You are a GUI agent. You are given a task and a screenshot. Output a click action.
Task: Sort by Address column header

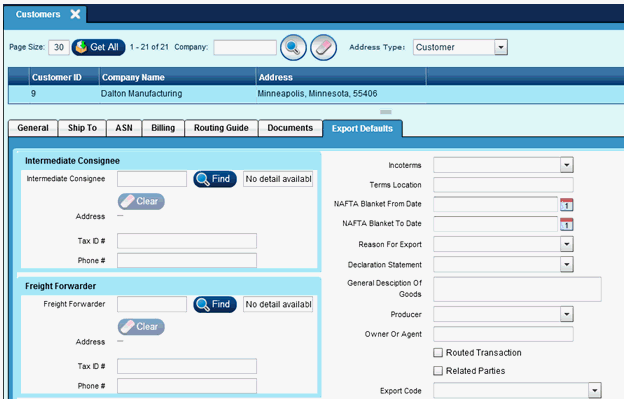point(341,77)
